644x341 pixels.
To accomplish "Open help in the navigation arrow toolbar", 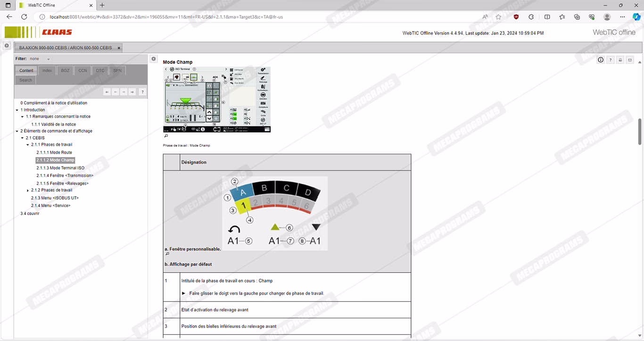I will 142,92.
